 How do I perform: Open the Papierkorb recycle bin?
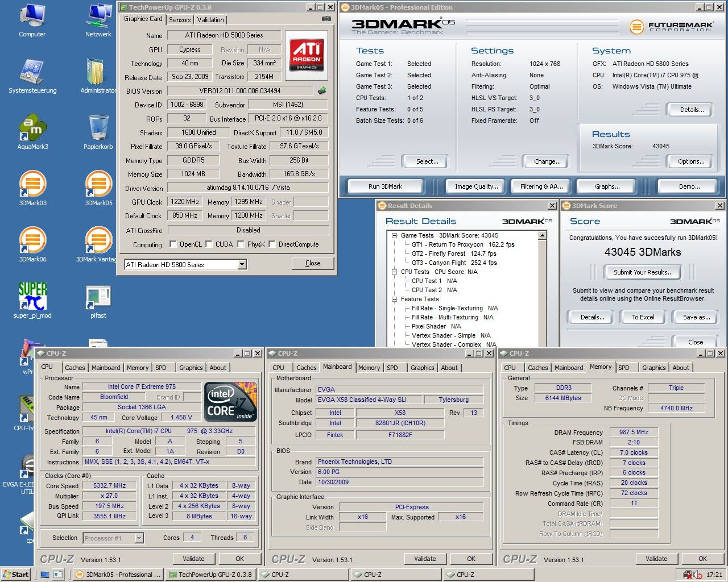[98, 128]
